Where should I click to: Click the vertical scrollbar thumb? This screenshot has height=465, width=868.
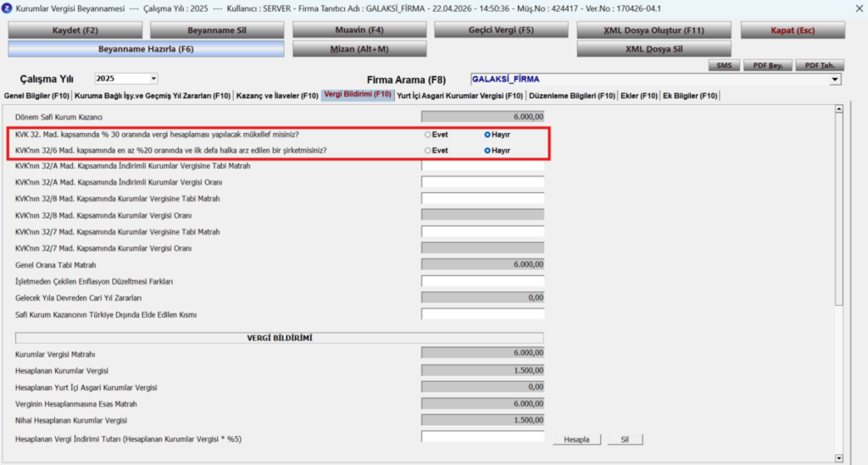(x=839, y=209)
